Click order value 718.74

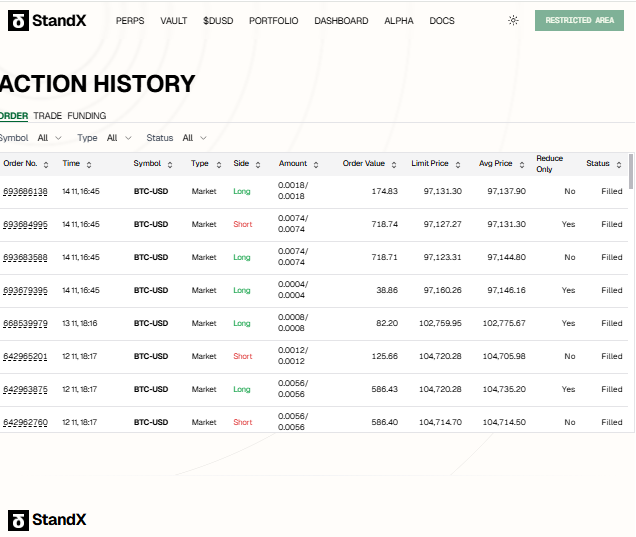pos(385,224)
